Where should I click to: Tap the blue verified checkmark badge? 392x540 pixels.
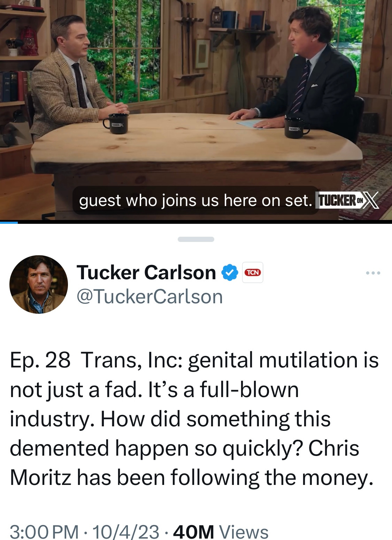[x=230, y=272]
